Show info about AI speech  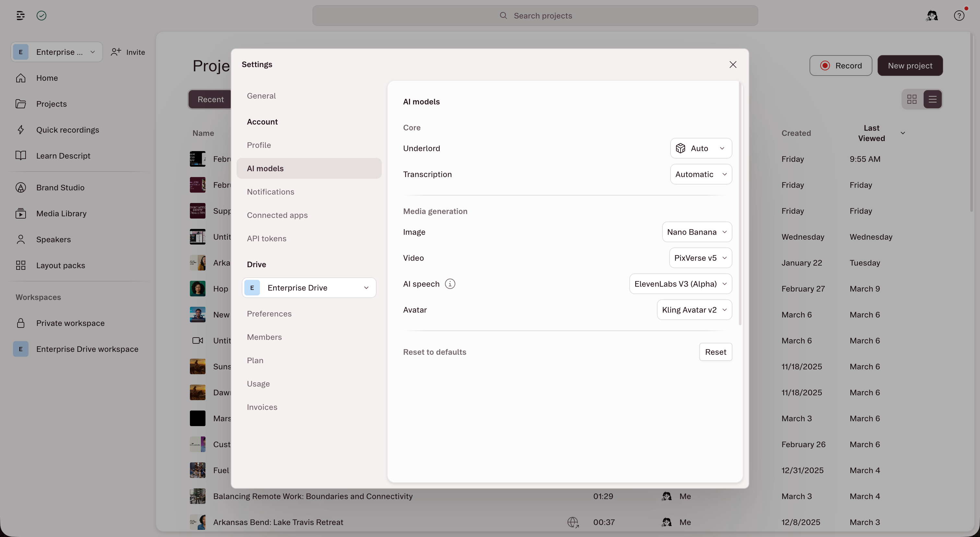pyautogui.click(x=450, y=284)
